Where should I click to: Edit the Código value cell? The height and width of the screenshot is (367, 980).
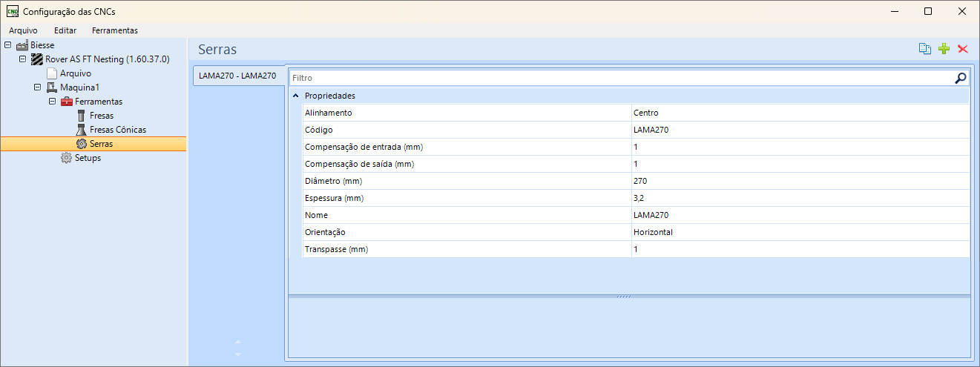point(800,130)
